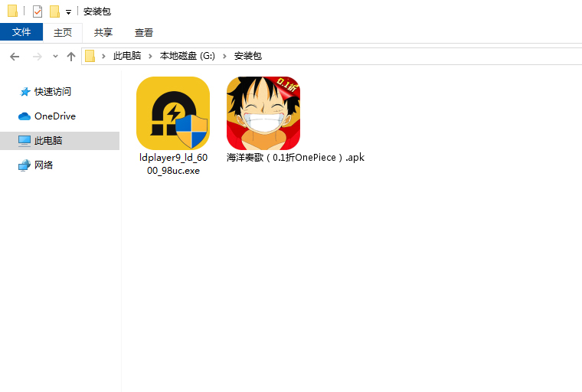Click the Forward navigation arrow
The width and height of the screenshot is (582, 392).
pos(37,57)
